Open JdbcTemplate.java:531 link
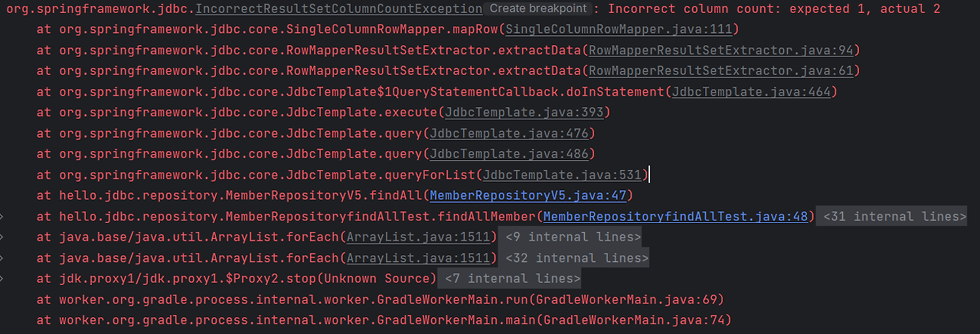The image size is (980, 334). click(x=563, y=175)
